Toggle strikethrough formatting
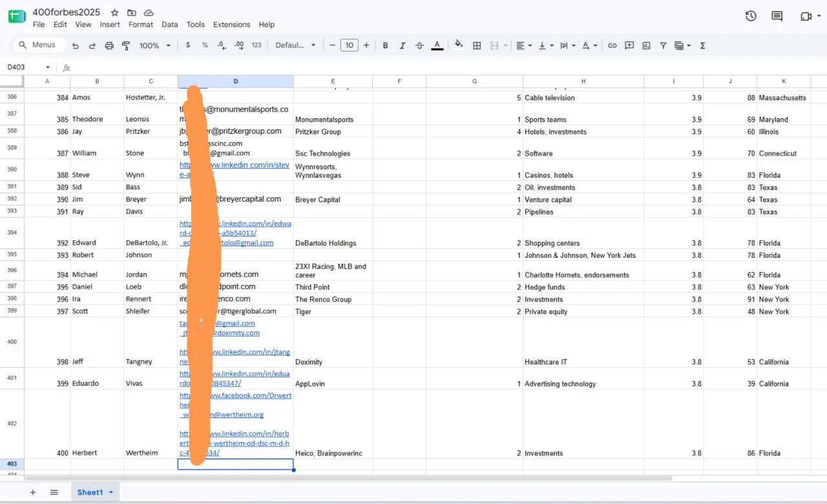The width and height of the screenshot is (827, 504). (x=419, y=45)
